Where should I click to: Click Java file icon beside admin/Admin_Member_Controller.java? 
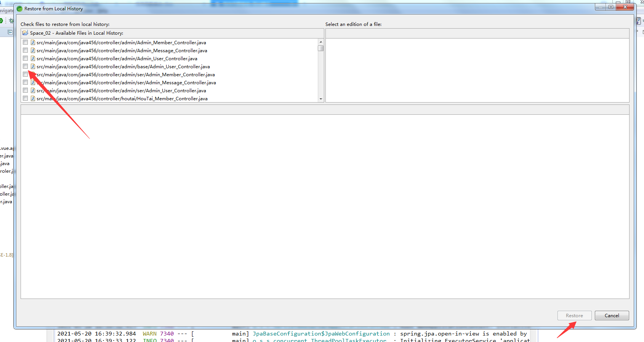pyautogui.click(x=33, y=42)
